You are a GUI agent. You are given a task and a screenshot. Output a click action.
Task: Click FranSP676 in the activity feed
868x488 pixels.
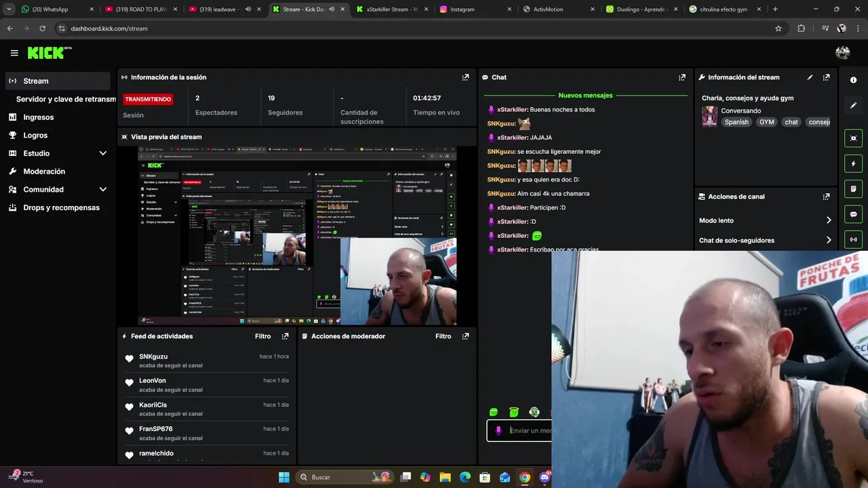click(x=156, y=429)
